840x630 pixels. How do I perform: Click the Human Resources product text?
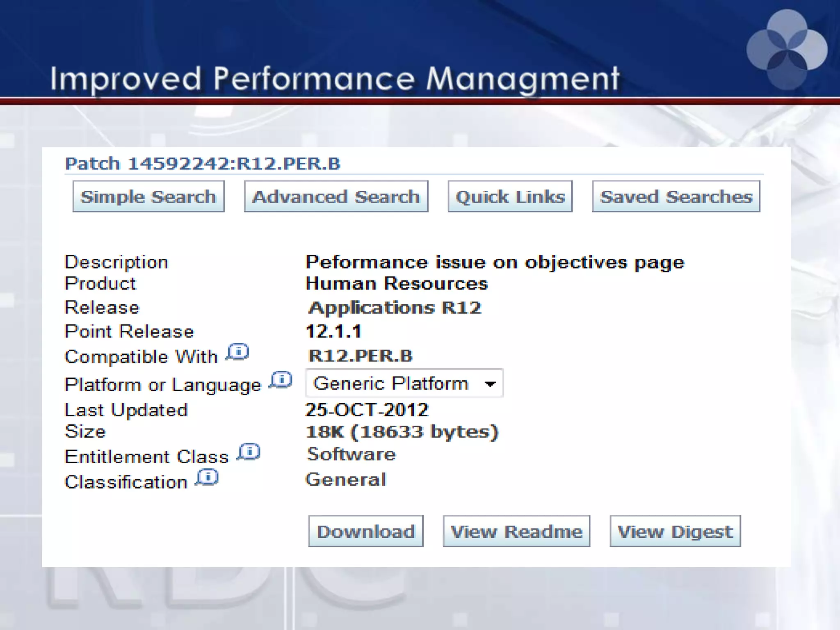(x=397, y=284)
